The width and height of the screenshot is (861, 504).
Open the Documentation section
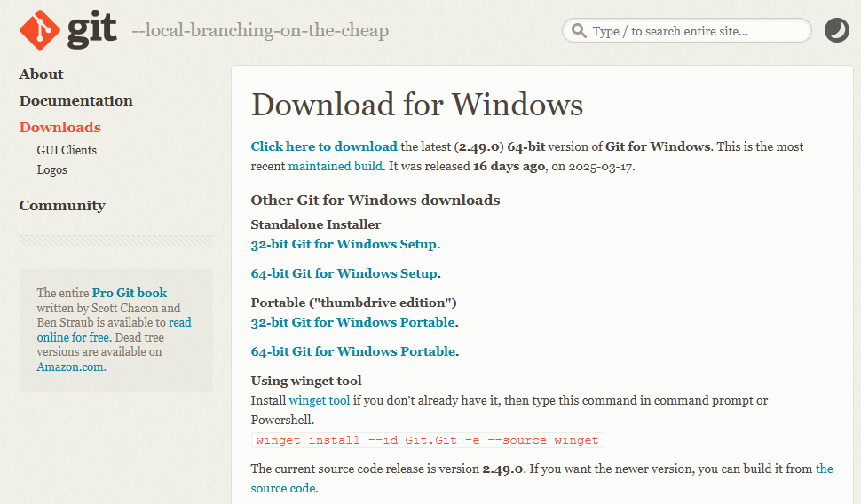(x=75, y=100)
